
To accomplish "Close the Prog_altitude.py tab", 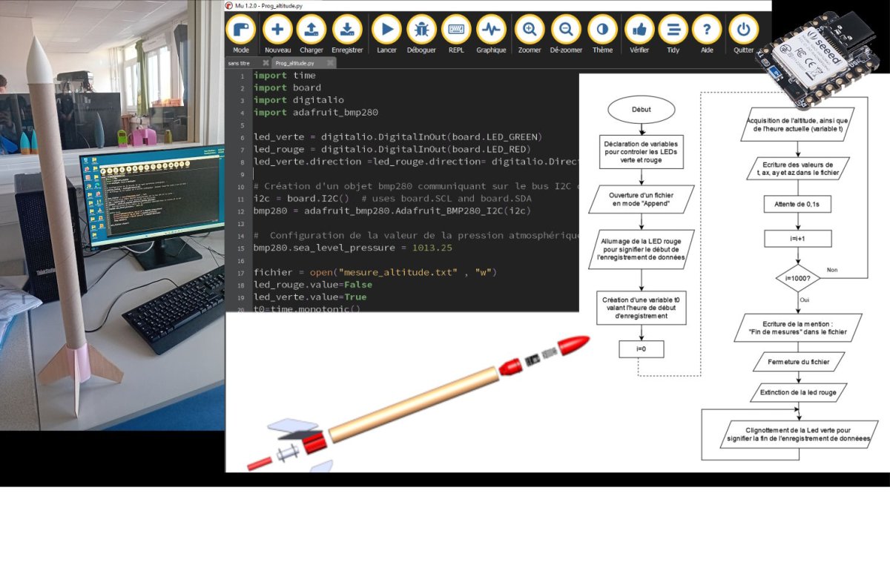I will tap(329, 64).
